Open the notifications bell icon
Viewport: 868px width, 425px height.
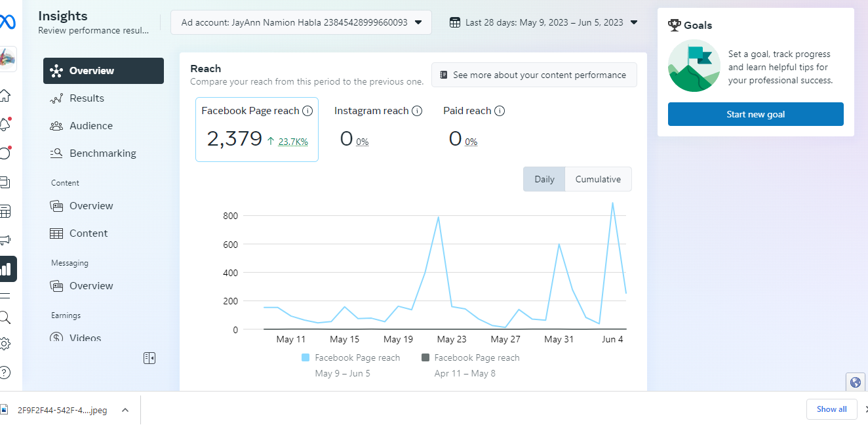5,125
